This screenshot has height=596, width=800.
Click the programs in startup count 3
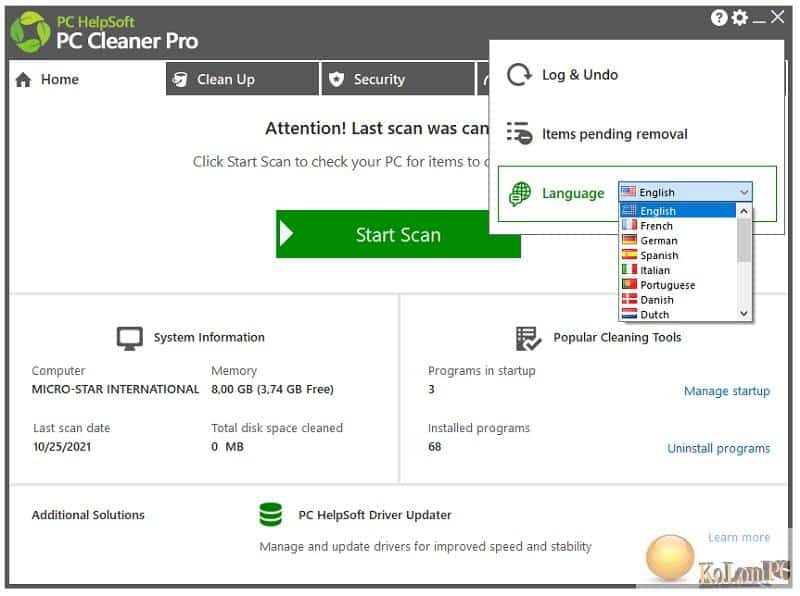point(431,389)
